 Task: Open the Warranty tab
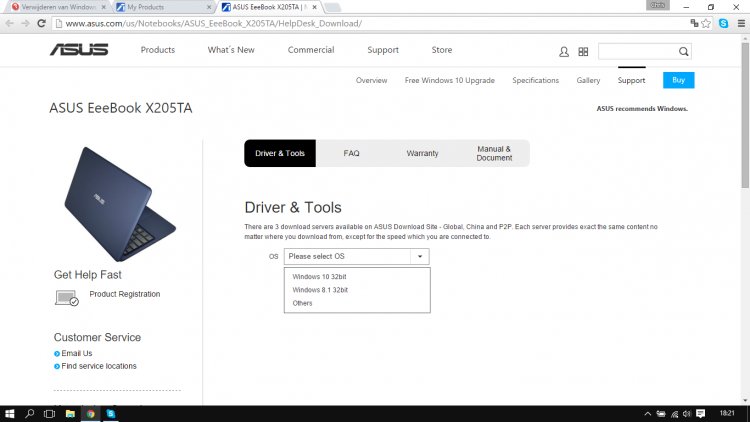click(422, 153)
